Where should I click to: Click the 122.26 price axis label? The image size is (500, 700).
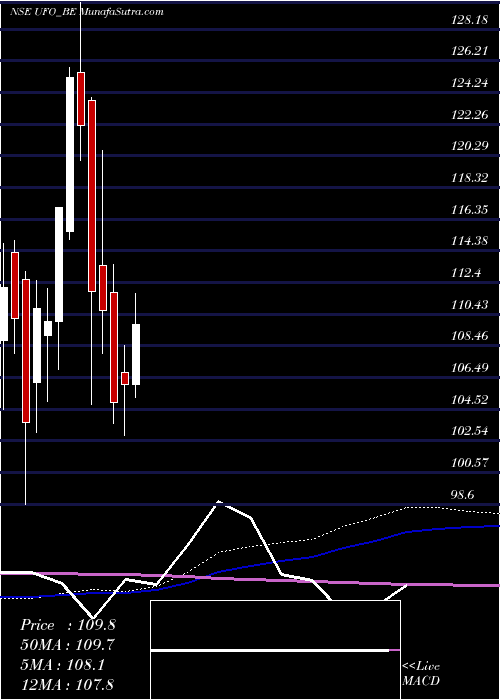469,115
